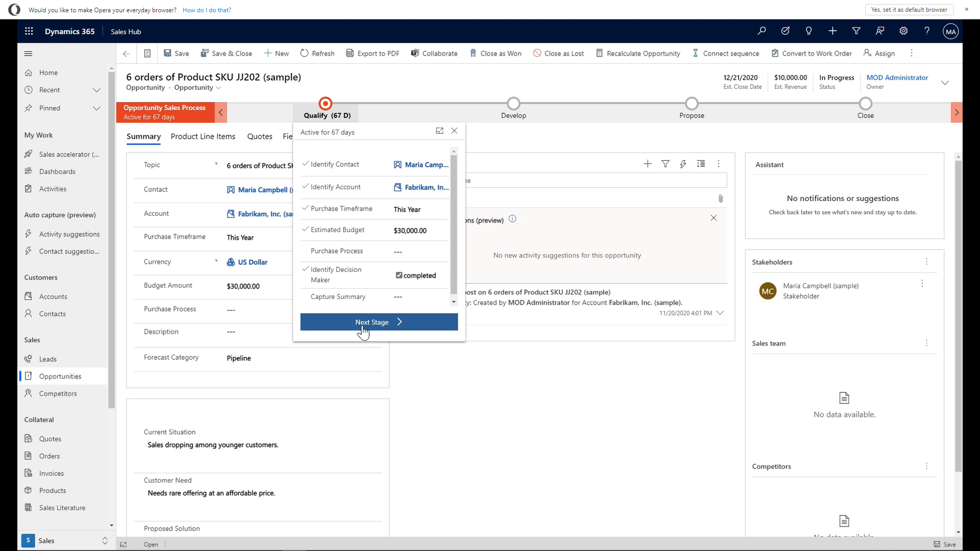Expand the timeline post dated 11/20/2020

(720, 313)
